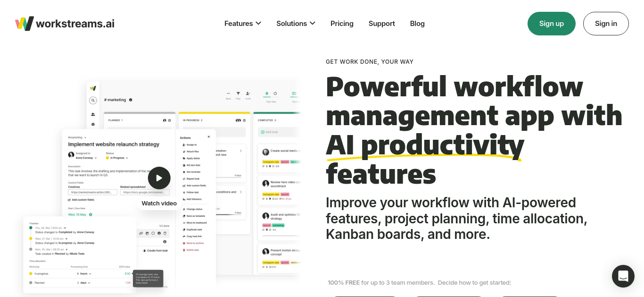Click the green marketing label on the Audit card
The image size is (644, 297).
278,225
